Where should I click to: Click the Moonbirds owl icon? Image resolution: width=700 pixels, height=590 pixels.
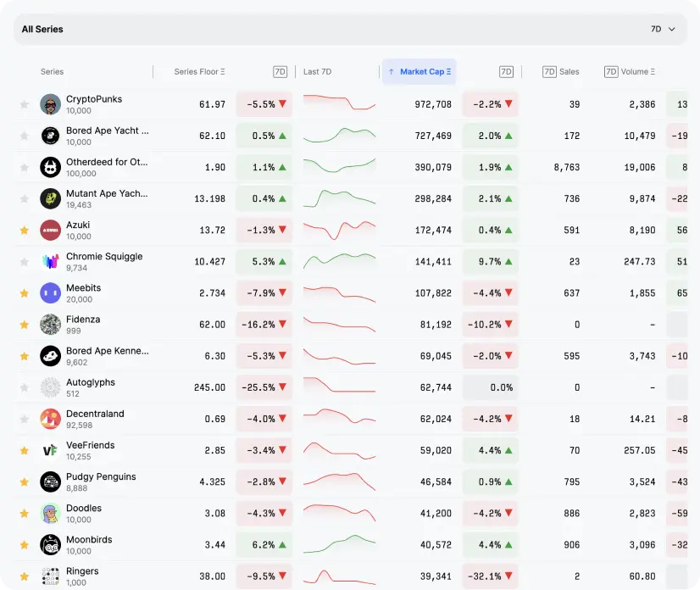point(50,544)
